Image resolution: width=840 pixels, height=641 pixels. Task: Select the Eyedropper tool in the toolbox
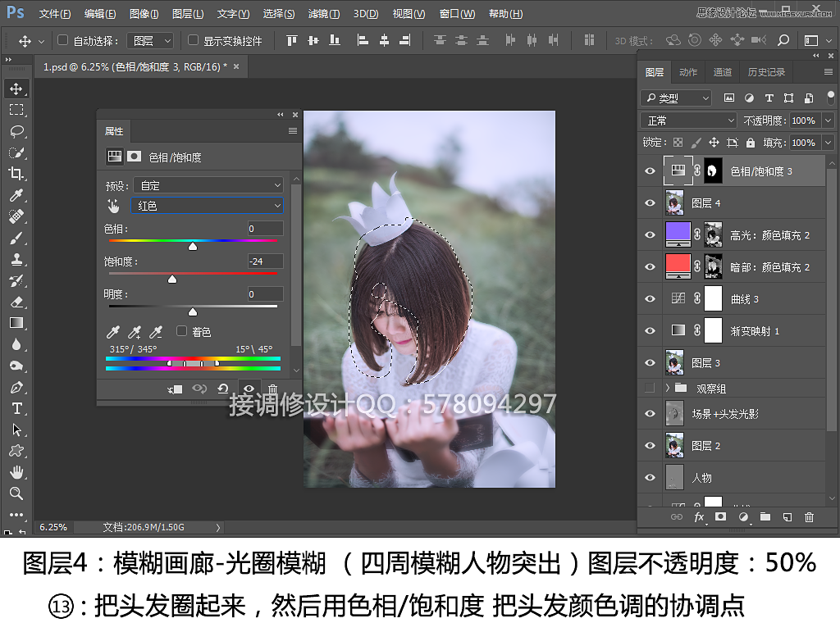[16, 195]
